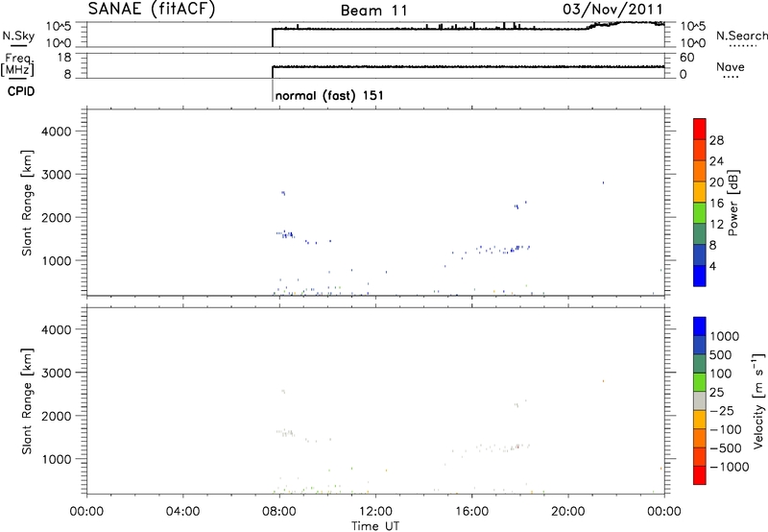
Task: Click Slant Range label of power panel
Action: (x=27, y=203)
